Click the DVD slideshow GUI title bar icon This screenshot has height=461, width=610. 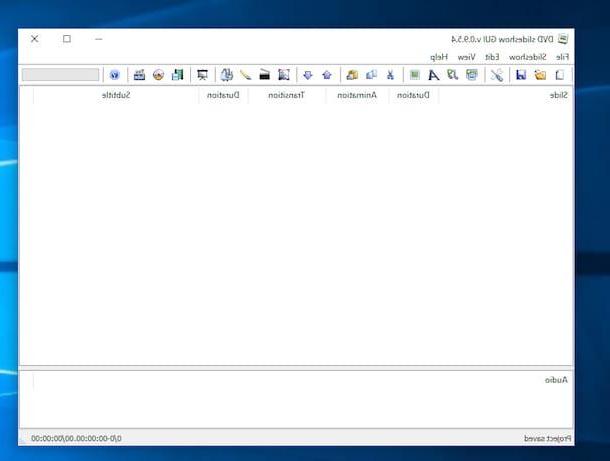click(x=563, y=39)
